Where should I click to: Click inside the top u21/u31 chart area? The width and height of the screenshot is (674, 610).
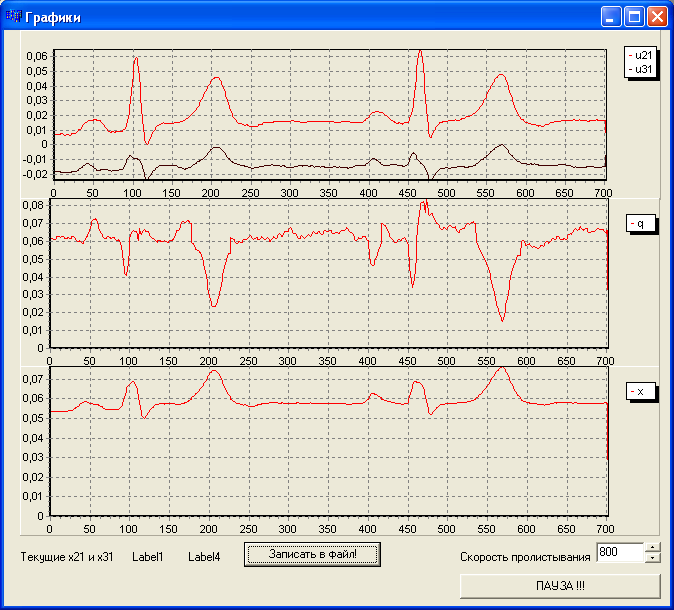(330, 114)
